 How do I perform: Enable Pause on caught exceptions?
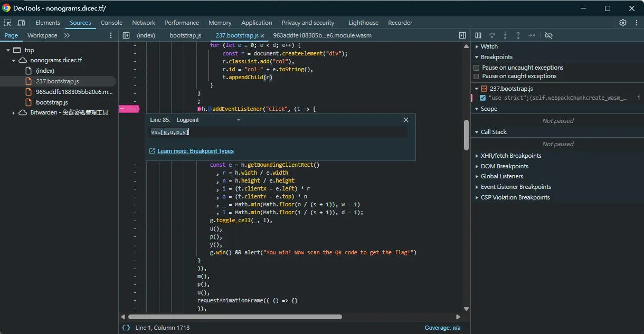pos(476,76)
